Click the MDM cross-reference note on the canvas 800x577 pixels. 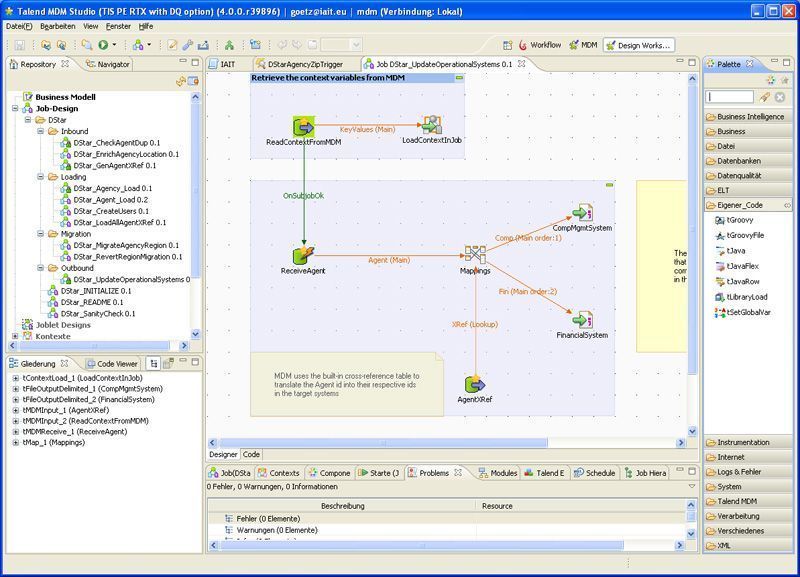[x=347, y=384]
